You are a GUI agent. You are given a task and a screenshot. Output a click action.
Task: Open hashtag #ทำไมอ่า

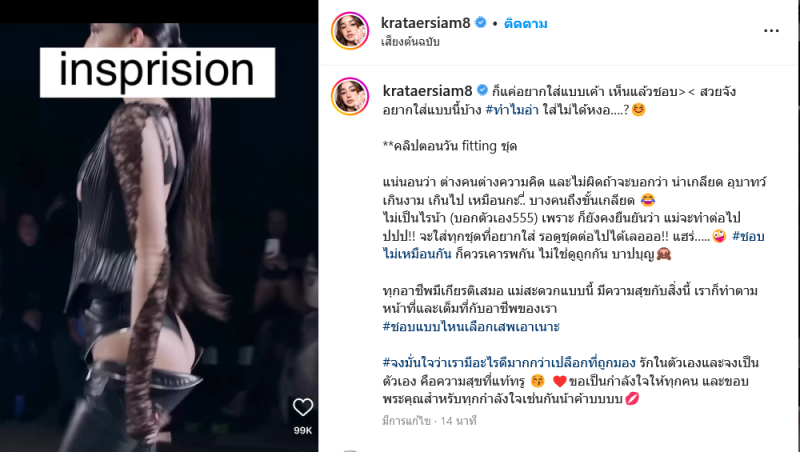coord(512,110)
